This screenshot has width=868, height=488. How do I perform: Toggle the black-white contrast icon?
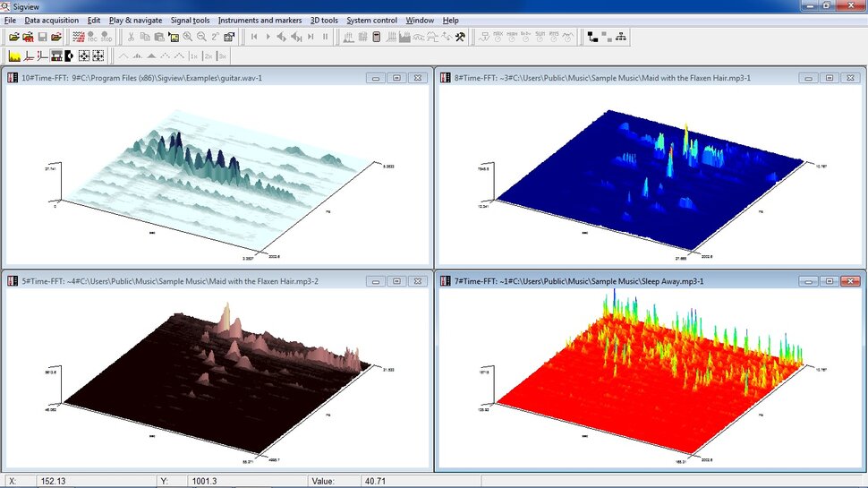pyautogui.click(x=69, y=56)
